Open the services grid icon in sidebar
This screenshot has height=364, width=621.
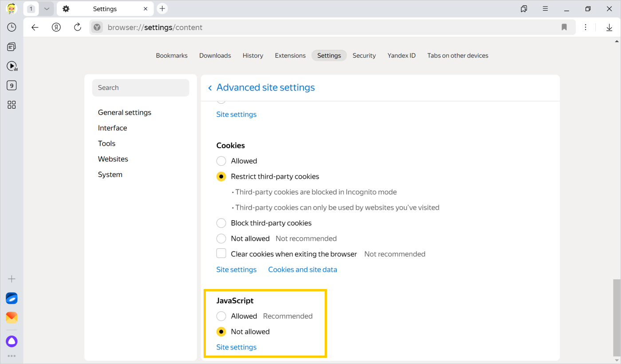(12, 105)
